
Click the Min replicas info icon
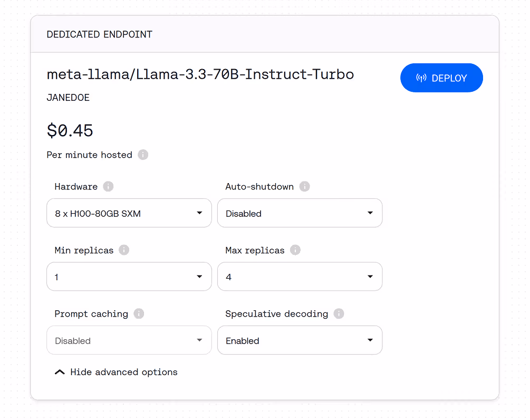124,250
